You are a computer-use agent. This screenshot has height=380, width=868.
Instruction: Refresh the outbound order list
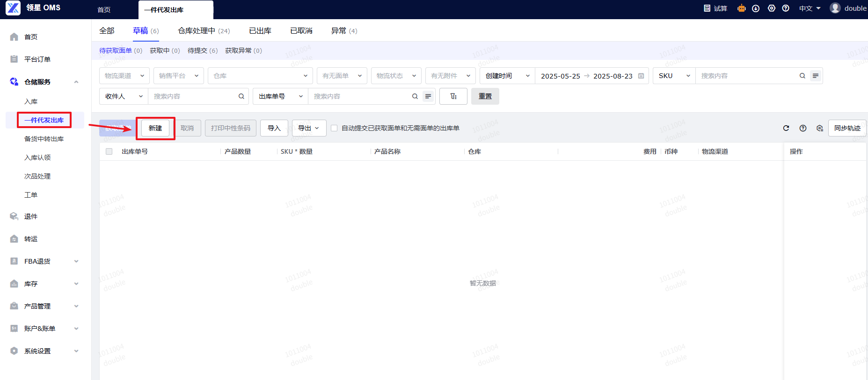pos(786,128)
